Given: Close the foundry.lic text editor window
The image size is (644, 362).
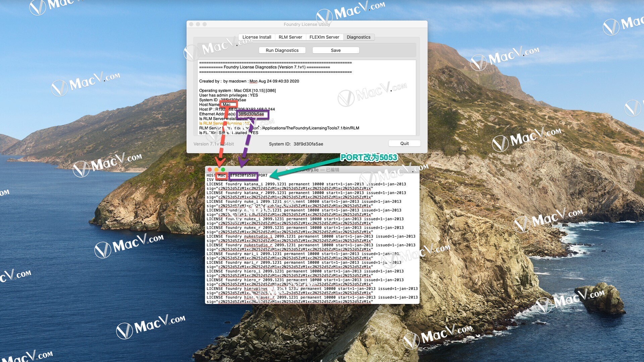Looking at the screenshot, I should [210, 170].
